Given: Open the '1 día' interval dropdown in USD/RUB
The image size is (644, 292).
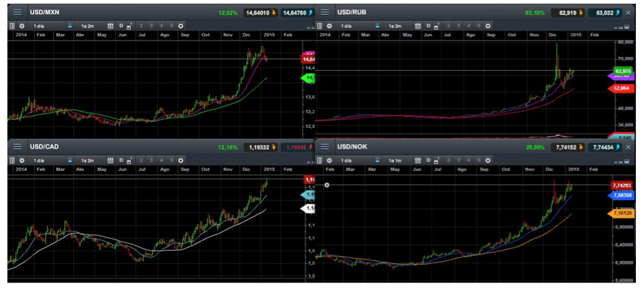Looking at the screenshot, I should 353,26.
